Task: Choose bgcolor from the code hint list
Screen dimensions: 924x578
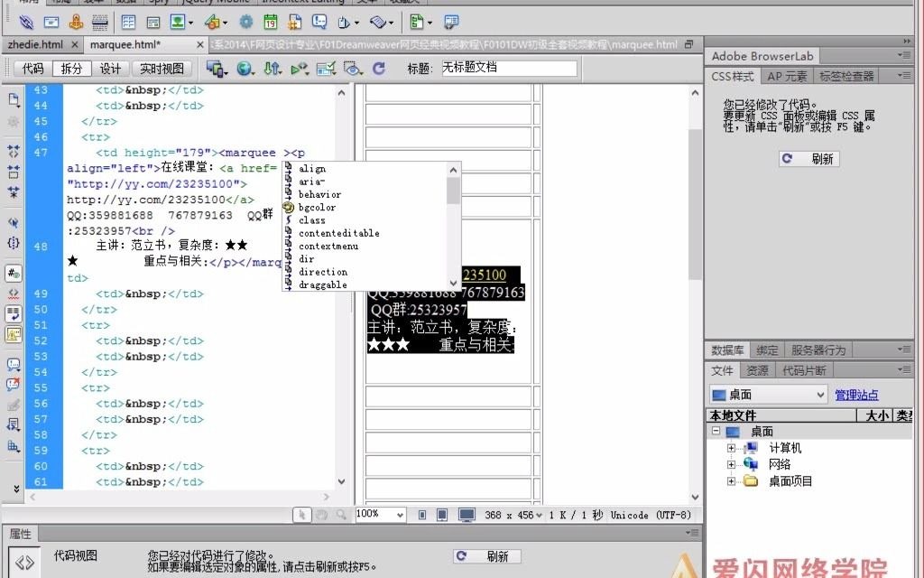Action: click(317, 208)
